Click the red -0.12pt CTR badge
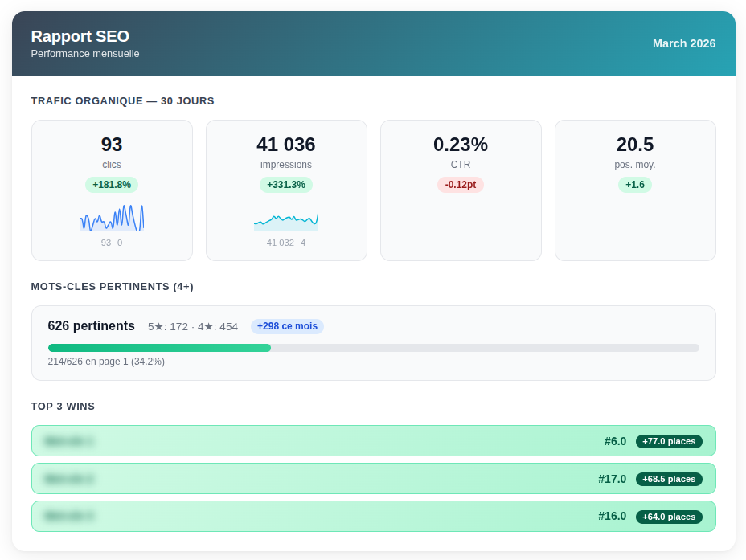This screenshot has height=560, width=746. [461, 185]
